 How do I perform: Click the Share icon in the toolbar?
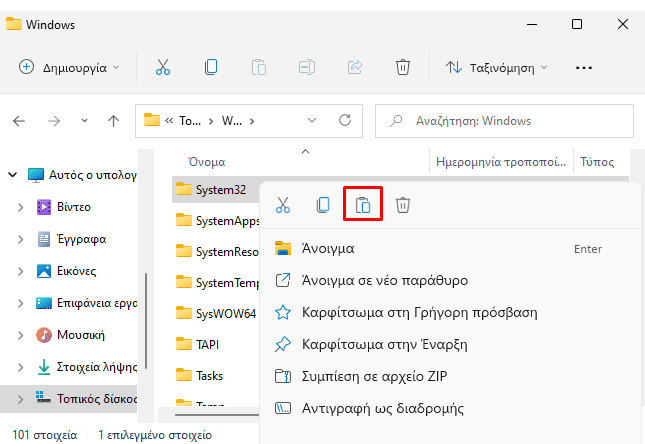pos(355,67)
